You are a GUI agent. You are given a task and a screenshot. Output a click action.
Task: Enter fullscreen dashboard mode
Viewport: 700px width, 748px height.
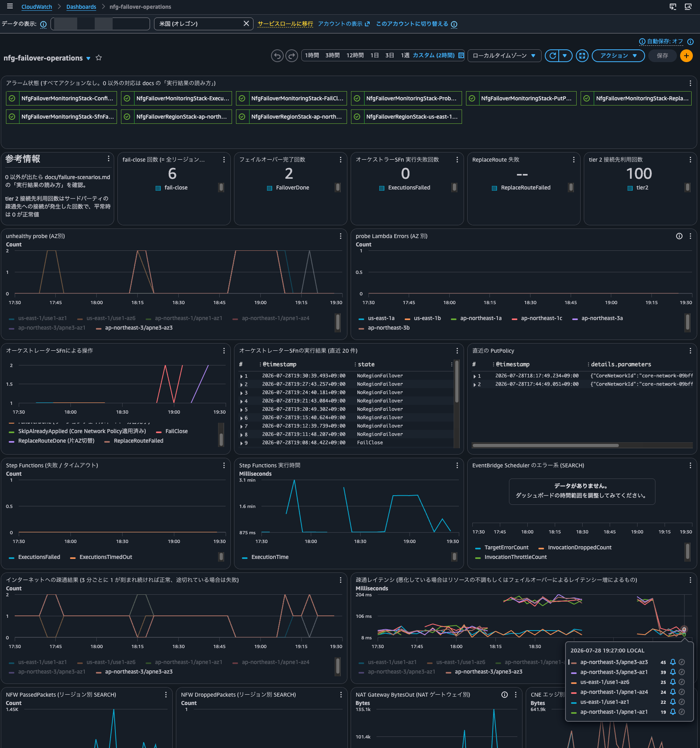point(582,56)
